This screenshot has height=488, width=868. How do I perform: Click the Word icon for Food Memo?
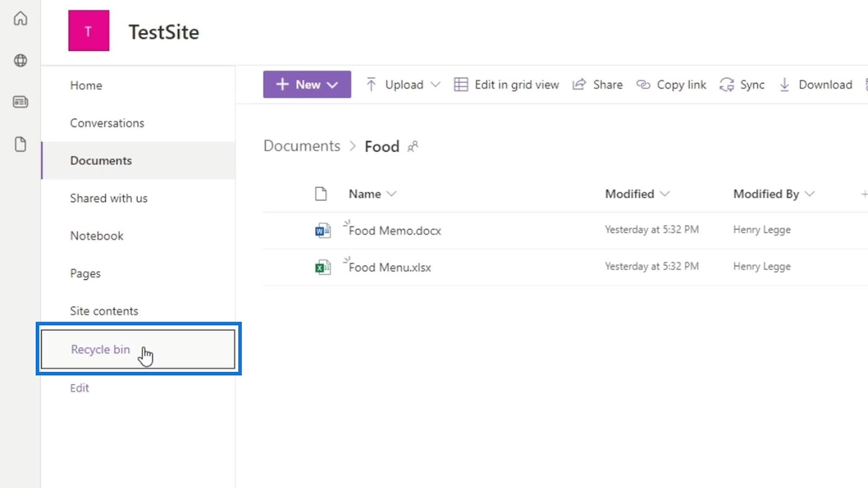coord(323,230)
